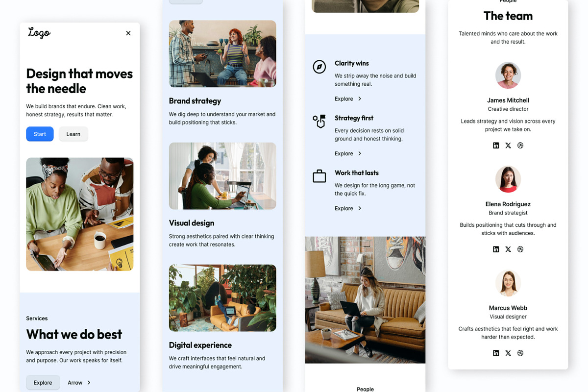Image resolution: width=588 pixels, height=392 pixels.
Task: Click Explore under Clarity wins
Action: pos(344,99)
